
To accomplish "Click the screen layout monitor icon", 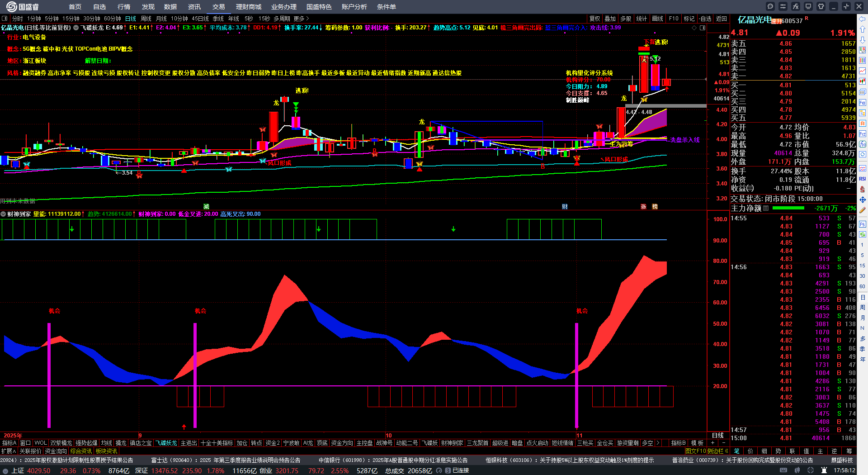I will [808, 6].
